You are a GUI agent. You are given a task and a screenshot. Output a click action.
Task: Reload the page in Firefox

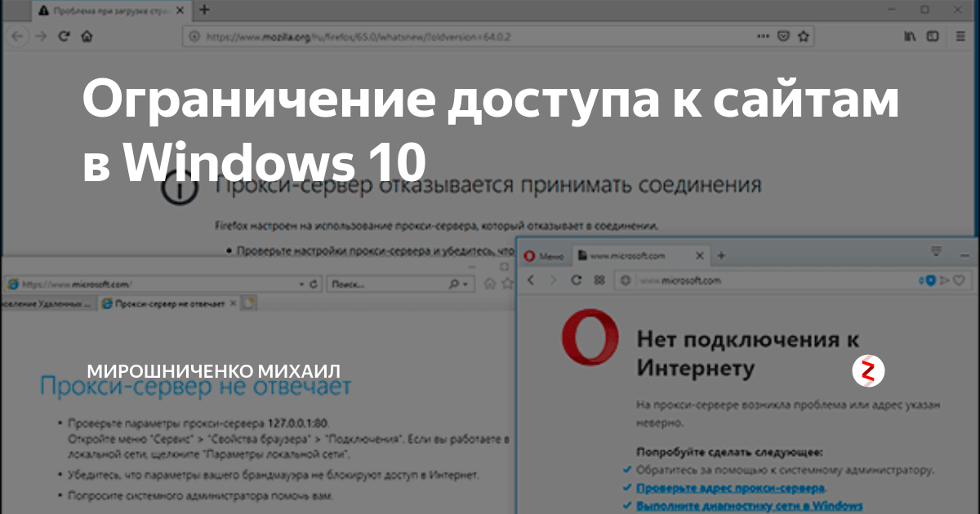[64, 36]
